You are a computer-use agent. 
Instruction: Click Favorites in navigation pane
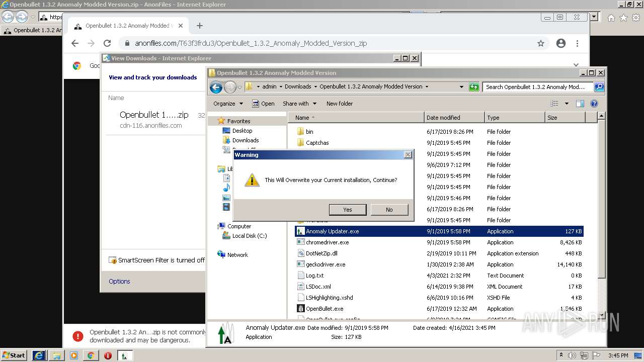click(238, 121)
